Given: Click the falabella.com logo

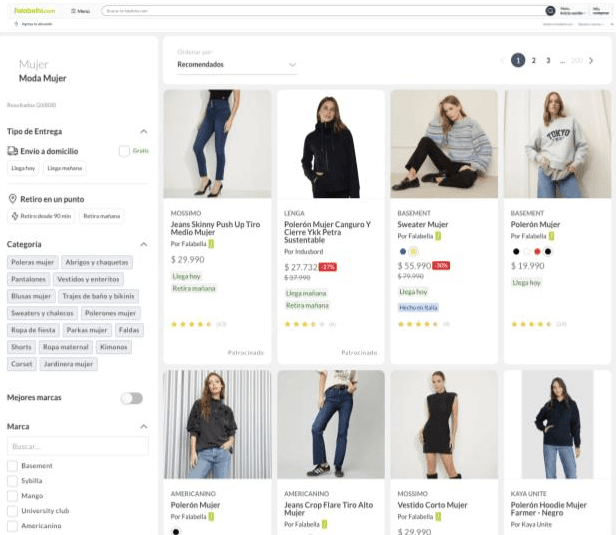Looking at the screenshot, I should tap(35, 11).
